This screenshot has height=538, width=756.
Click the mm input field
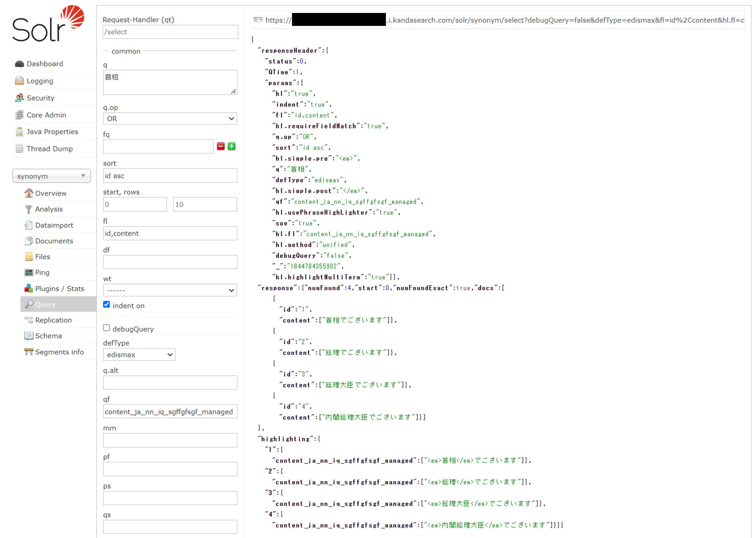pyautogui.click(x=170, y=440)
